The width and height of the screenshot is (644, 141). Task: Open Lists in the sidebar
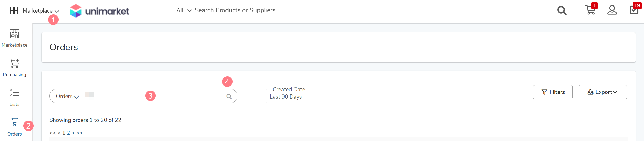click(x=15, y=97)
